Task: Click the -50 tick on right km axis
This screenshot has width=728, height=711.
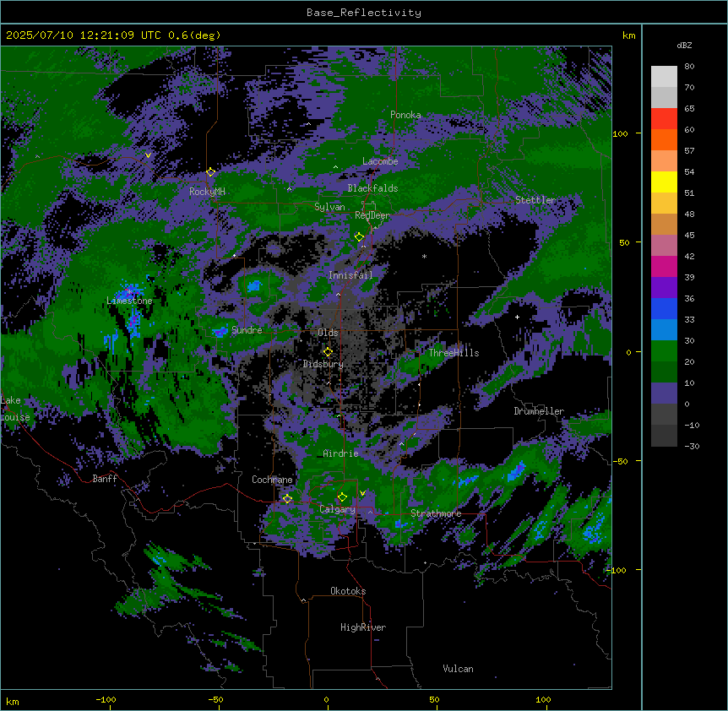Action: [x=620, y=461]
